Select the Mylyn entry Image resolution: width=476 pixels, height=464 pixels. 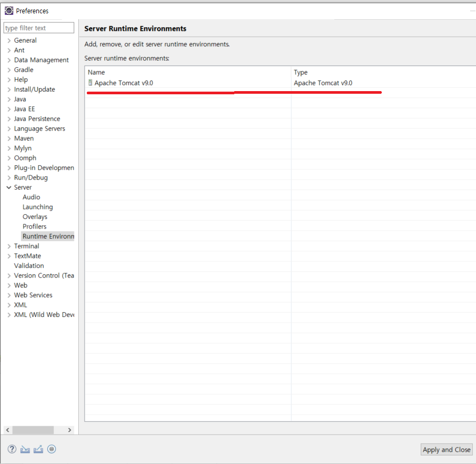(x=23, y=148)
